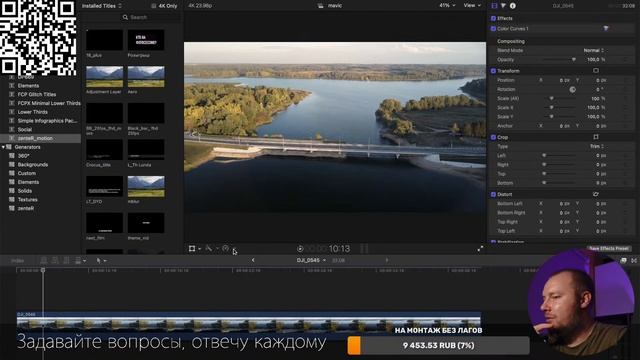The height and width of the screenshot is (360, 640).
Task: Click the audio meters icon beside timecode
Action: tap(364, 249)
